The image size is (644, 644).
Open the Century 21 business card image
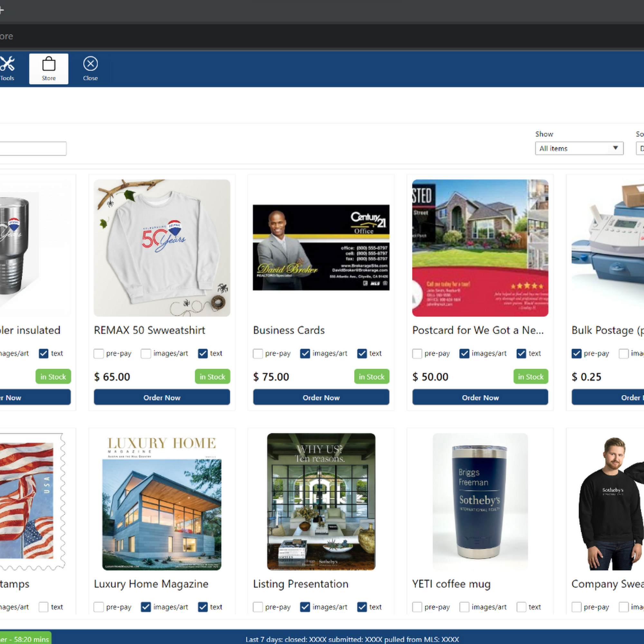(x=321, y=247)
